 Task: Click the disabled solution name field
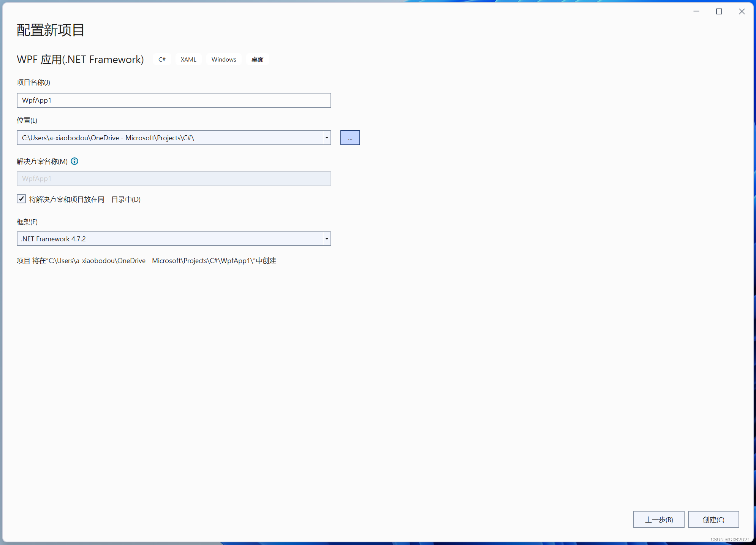[x=174, y=179]
